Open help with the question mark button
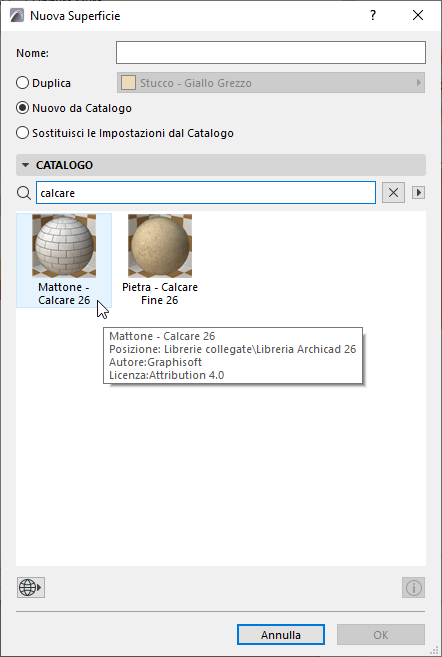 click(373, 16)
